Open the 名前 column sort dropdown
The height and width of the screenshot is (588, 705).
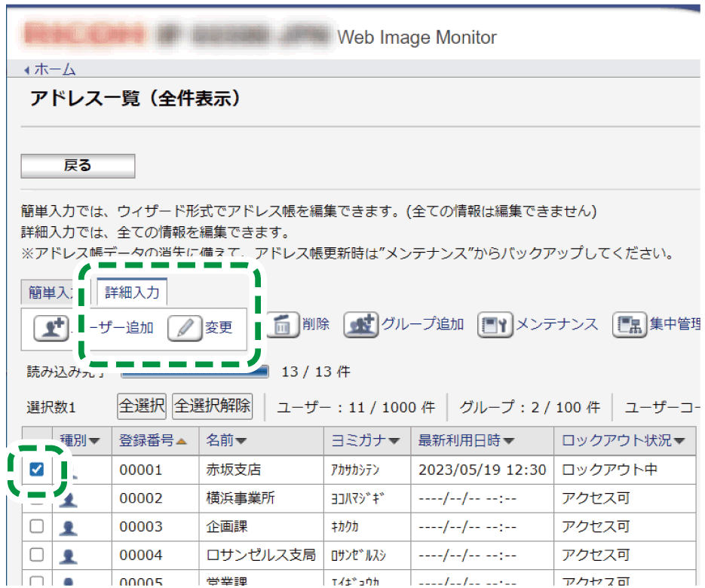243,441
